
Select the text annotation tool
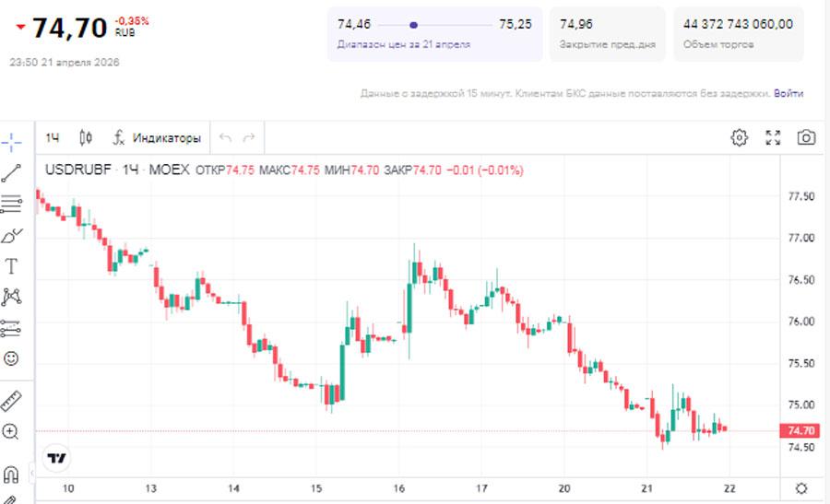(12, 266)
